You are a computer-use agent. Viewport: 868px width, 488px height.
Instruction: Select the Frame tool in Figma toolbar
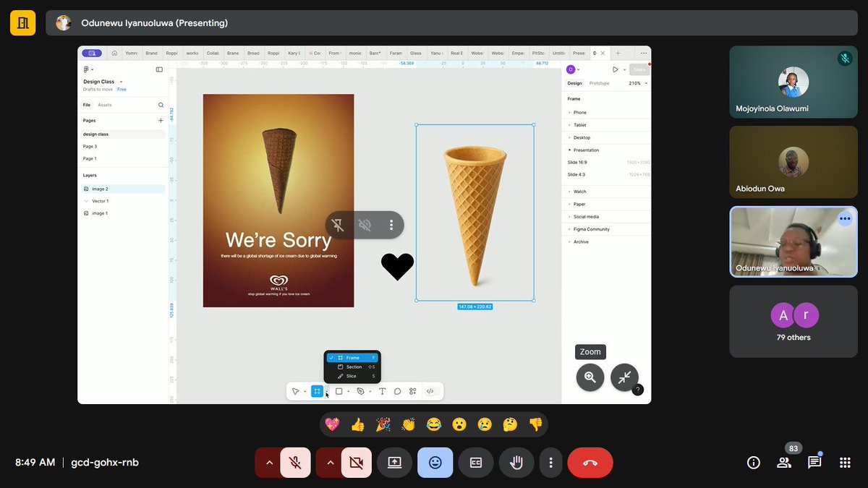317,391
